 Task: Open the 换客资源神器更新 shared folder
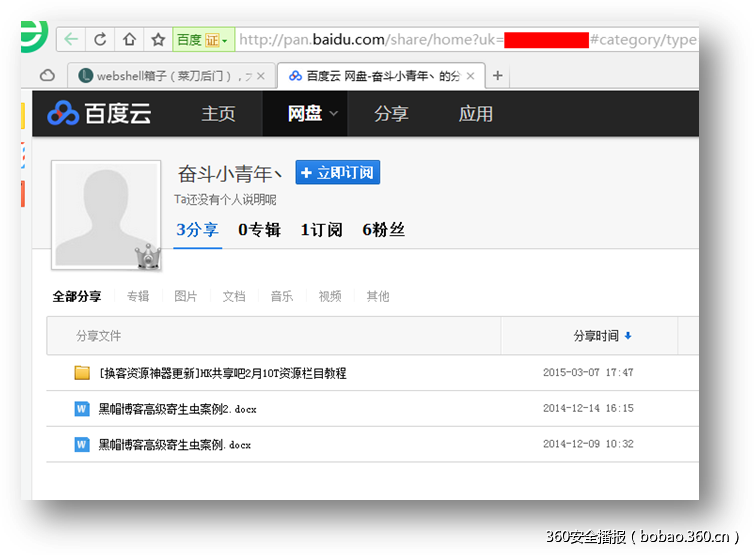(x=223, y=373)
